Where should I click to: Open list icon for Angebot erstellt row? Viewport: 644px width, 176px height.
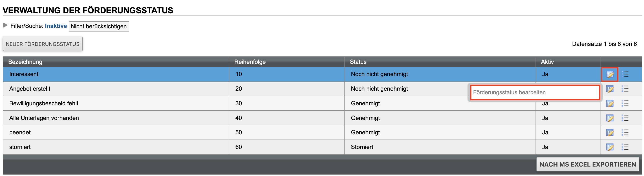coord(625,89)
